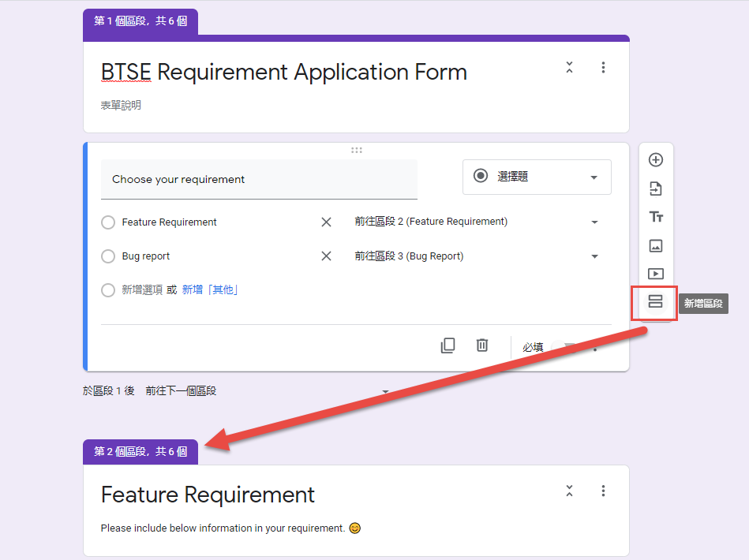Click 新增「其他」 link
749x560 pixels.
point(210,289)
